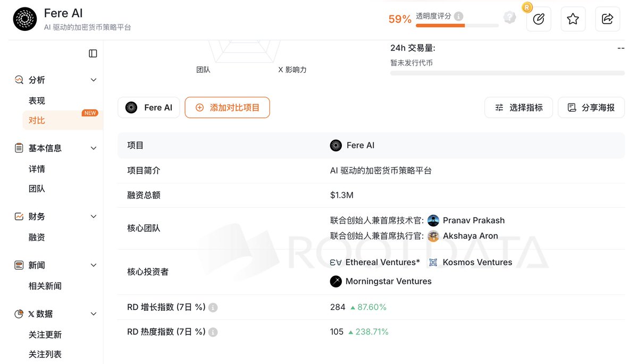
Task: Click the 59% transparency score value
Action: tap(400, 19)
